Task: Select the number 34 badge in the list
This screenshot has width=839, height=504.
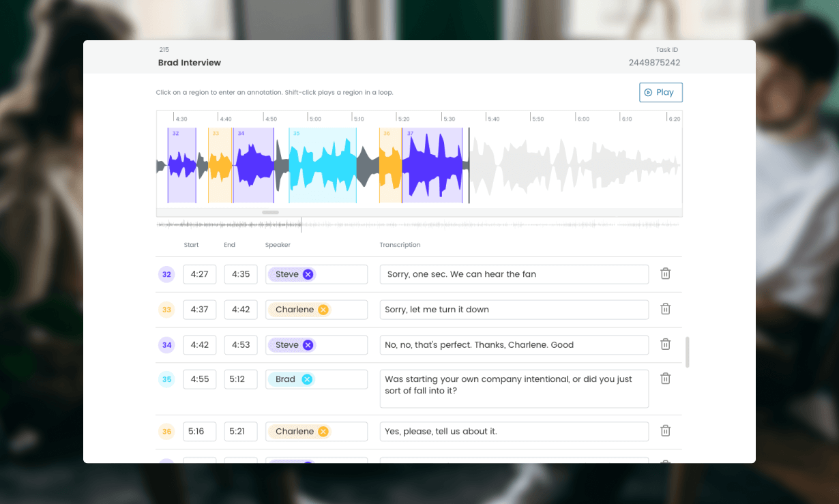Action: click(x=166, y=345)
